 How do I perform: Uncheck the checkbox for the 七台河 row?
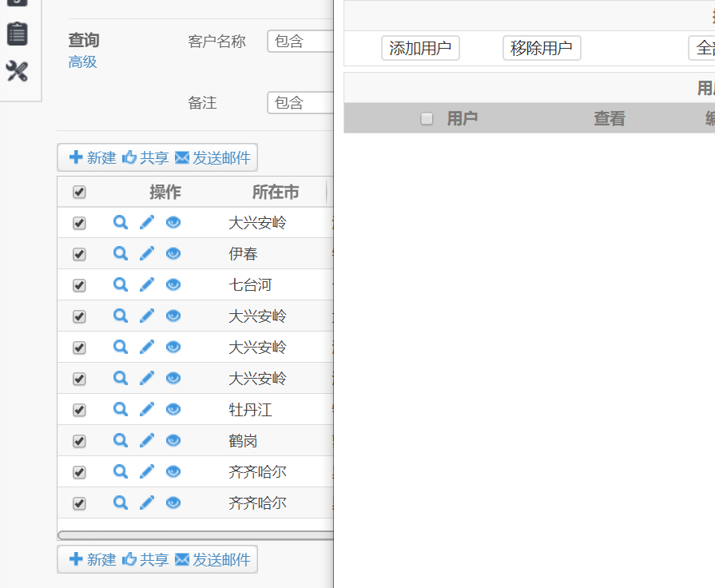[x=79, y=285]
